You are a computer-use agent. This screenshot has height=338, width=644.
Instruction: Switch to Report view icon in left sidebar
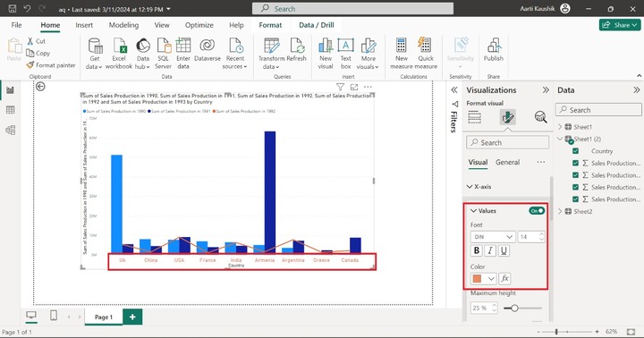[x=10, y=90]
